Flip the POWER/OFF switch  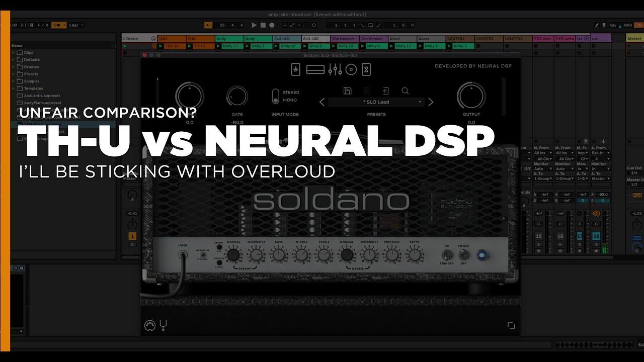463,254
